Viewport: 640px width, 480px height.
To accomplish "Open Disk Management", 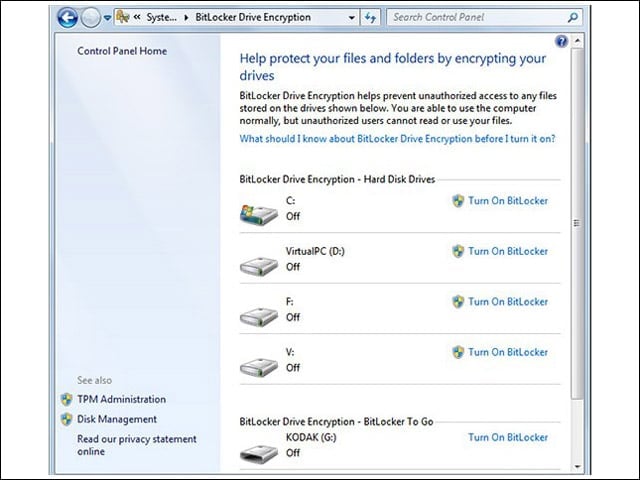I will pyautogui.click(x=117, y=419).
